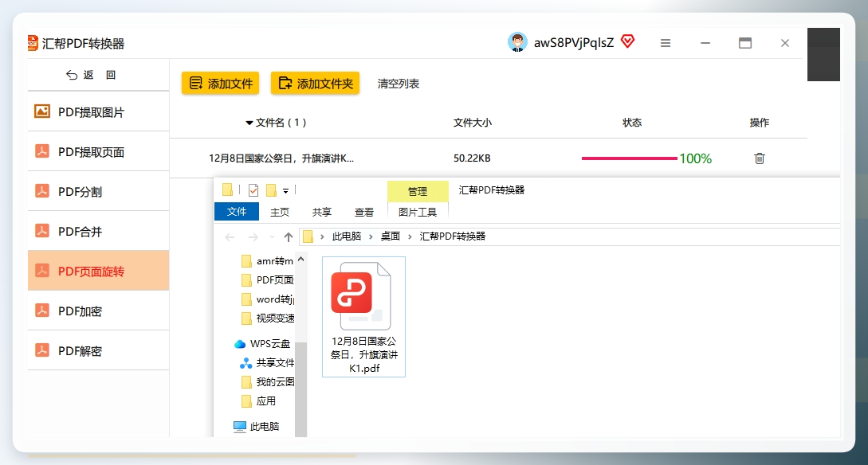Click the 汇帮PDF转换器 app logo

(33, 42)
